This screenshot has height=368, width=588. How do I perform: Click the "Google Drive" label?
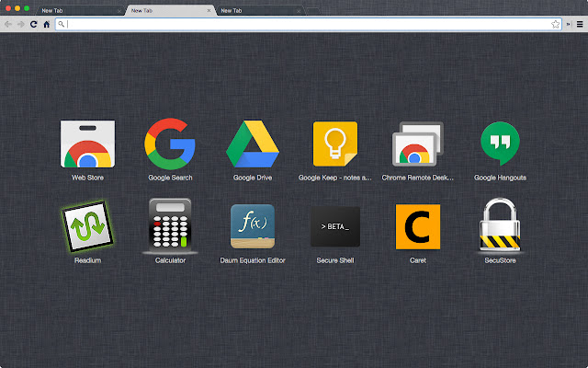click(253, 178)
